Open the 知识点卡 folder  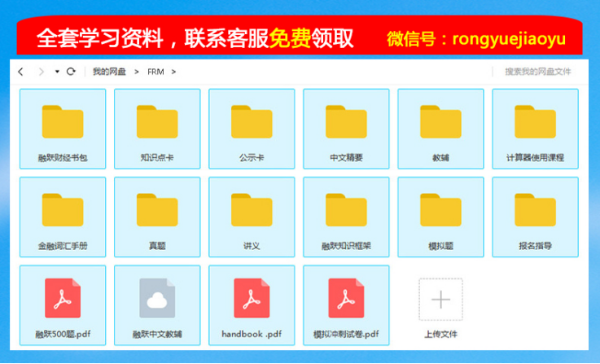click(157, 128)
